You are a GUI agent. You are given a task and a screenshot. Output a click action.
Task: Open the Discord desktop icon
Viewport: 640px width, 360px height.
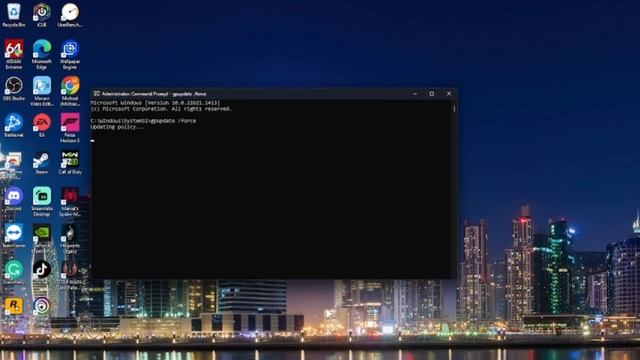[x=13, y=199]
